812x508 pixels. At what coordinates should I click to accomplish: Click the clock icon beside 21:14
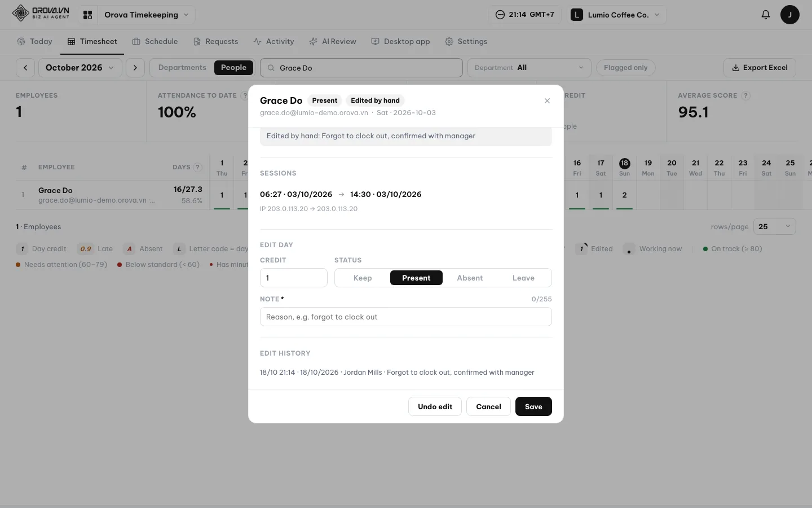tap(500, 15)
